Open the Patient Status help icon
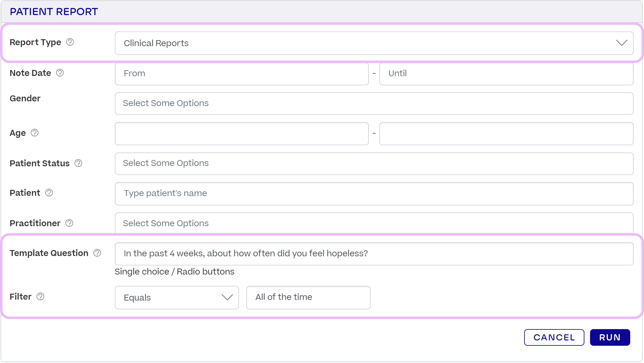Viewport: 644px width, 363px height. 78,163
